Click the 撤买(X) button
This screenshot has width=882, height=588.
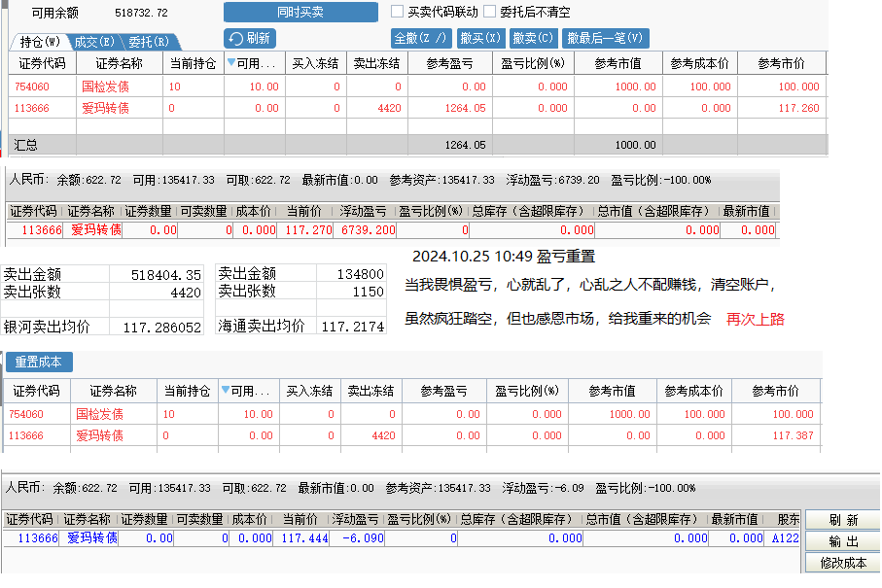pos(480,39)
